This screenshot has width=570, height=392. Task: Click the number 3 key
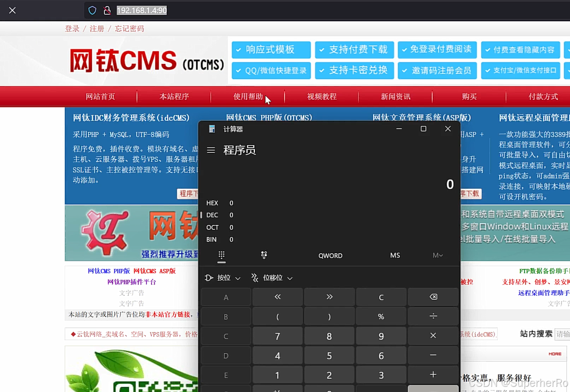tap(381, 375)
